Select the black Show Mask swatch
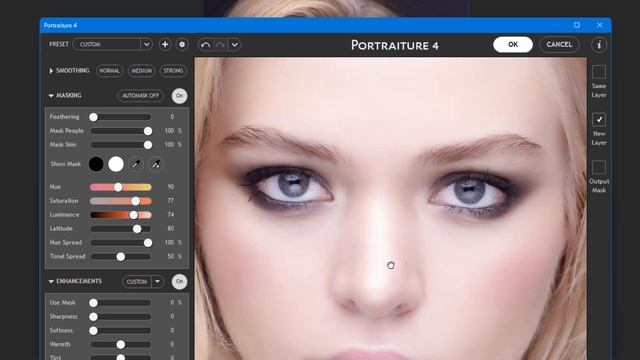This screenshot has width=640, height=360. [x=96, y=164]
